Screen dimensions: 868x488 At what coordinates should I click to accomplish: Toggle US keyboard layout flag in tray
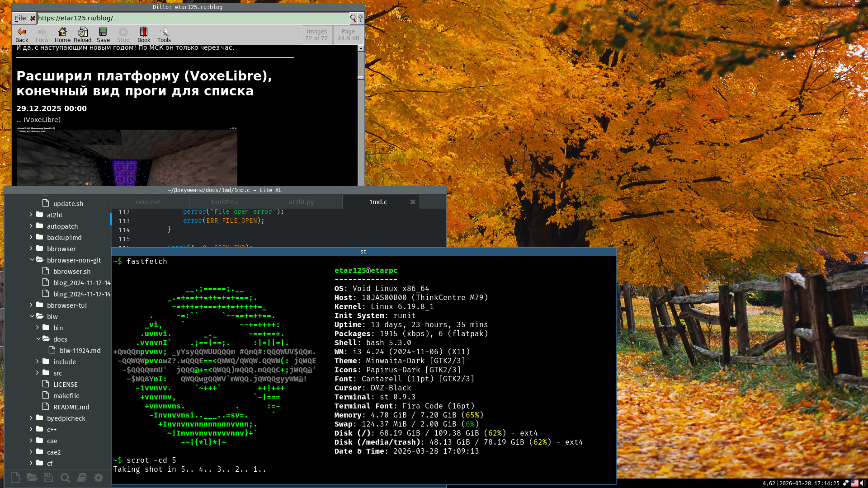tap(854, 483)
